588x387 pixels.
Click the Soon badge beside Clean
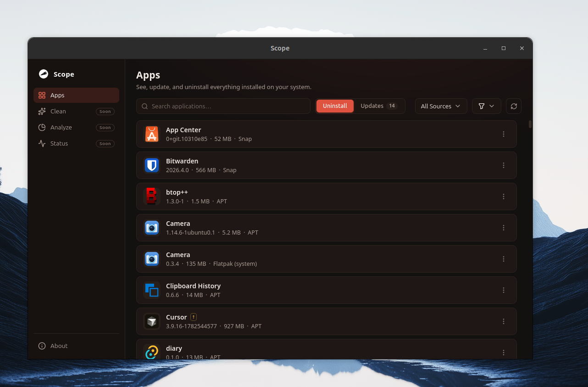105,112
